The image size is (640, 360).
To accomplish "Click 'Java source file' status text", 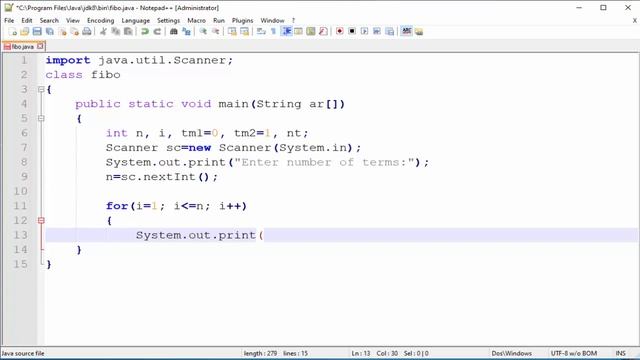I will tap(23, 353).
